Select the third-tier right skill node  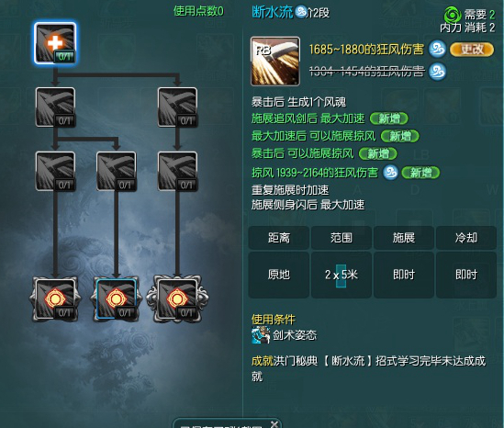tap(177, 172)
